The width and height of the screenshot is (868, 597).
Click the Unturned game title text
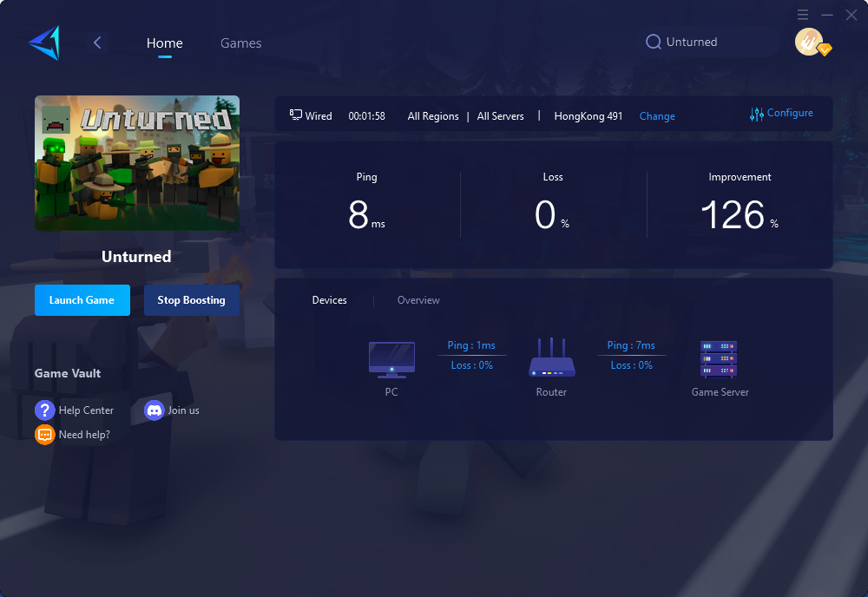pos(136,257)
